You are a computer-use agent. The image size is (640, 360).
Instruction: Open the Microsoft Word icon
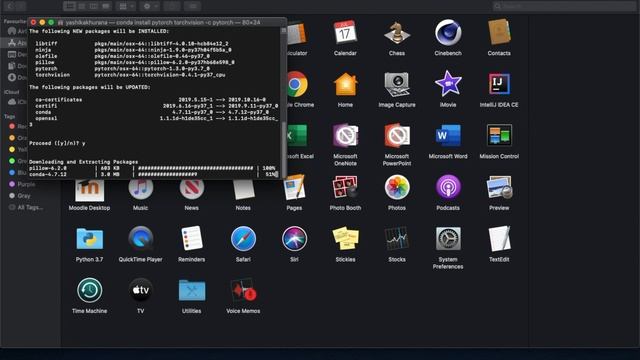click(x=448, y=136)
